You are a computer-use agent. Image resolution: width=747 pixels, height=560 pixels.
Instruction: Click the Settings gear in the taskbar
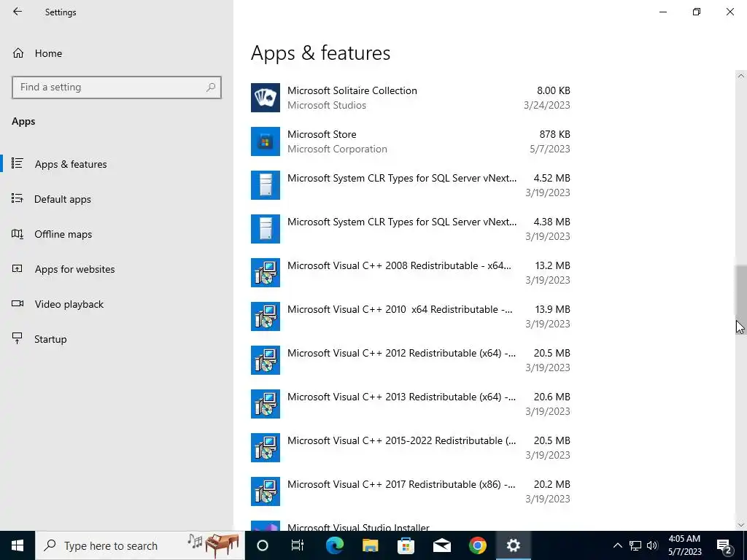[x=513, y=545]
